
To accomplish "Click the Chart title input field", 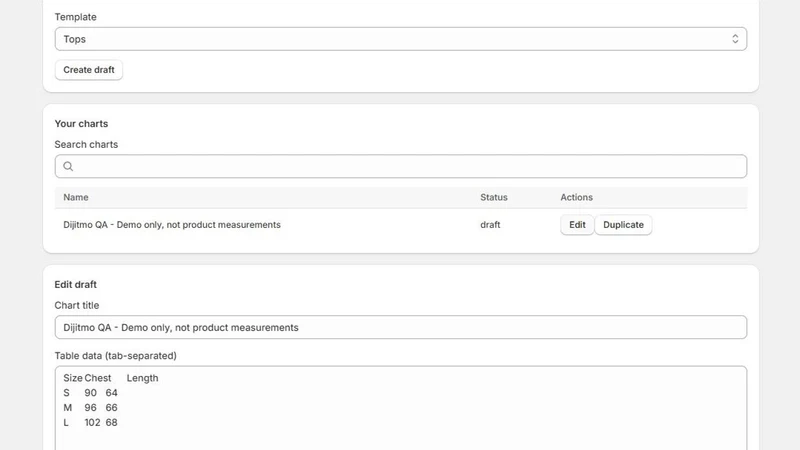I will 401,327.
